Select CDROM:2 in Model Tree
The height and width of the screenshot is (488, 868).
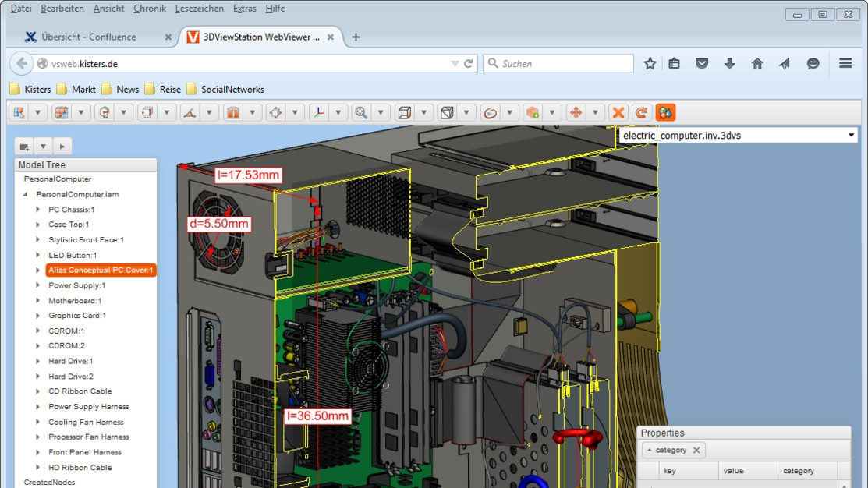(66, 346)
